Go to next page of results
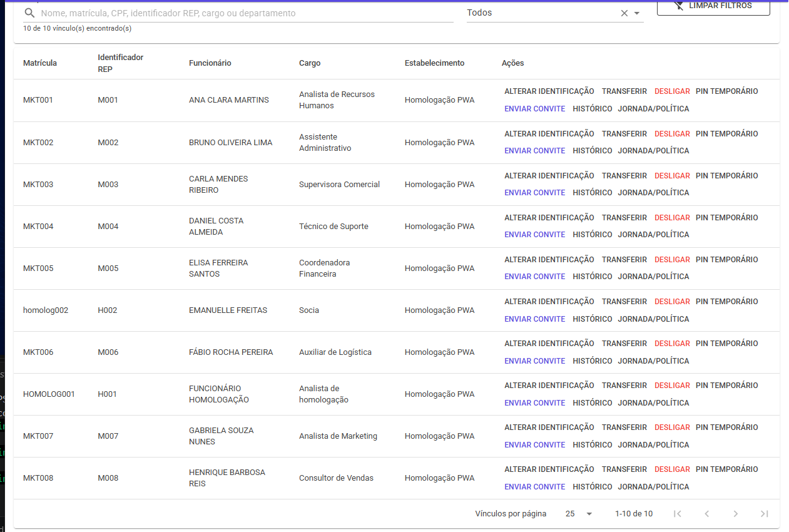The image size is (789, 532). point(735,514)
